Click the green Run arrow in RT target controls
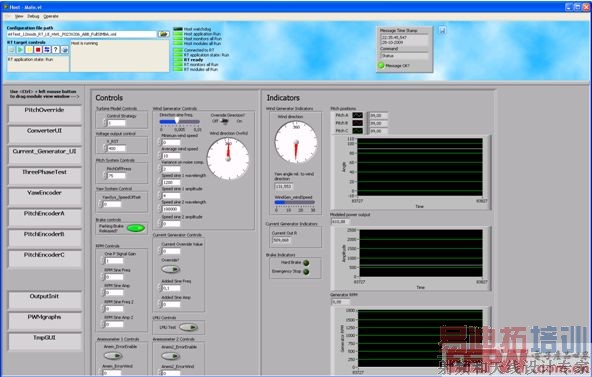 click(x=20, y=50)
